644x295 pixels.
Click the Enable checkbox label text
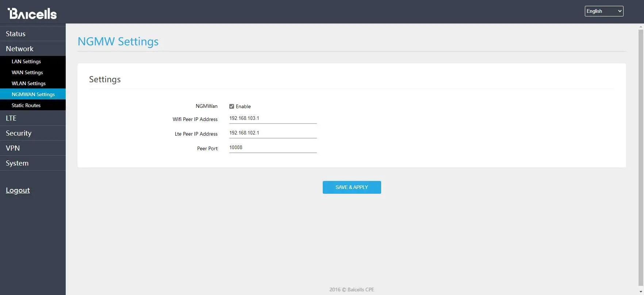(x=243, y=106)
